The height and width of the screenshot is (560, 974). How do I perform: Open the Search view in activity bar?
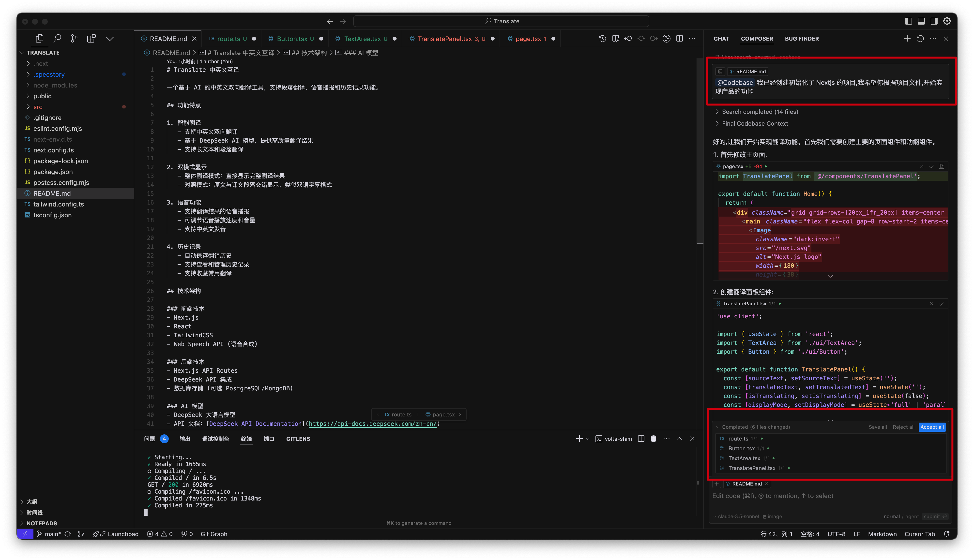pyautogui.click(x=57, y=38)
